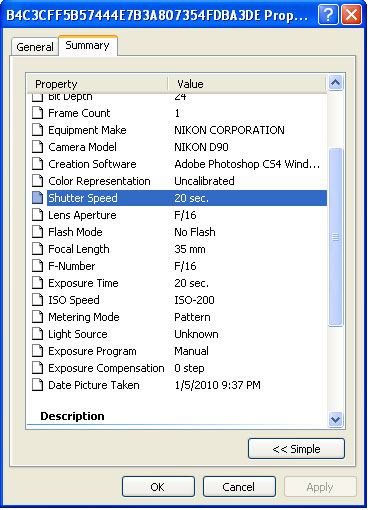
Task: Select the F-Number property label
Action: (x=72, y=266)
